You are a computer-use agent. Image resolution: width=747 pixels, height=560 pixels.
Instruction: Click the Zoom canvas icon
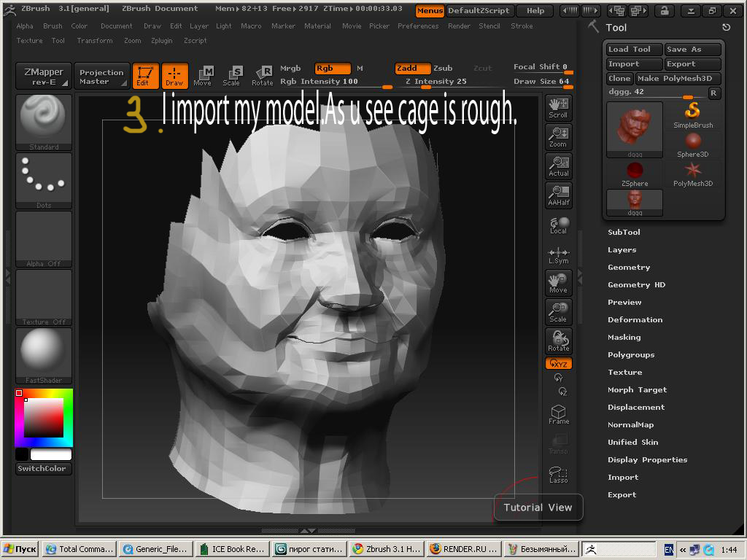click(x=558, y=137)
